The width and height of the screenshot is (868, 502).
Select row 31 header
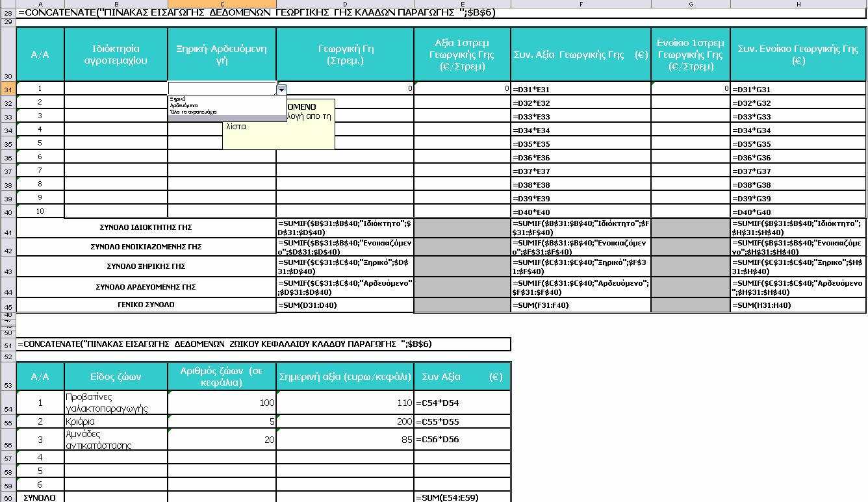coord(8,89)
